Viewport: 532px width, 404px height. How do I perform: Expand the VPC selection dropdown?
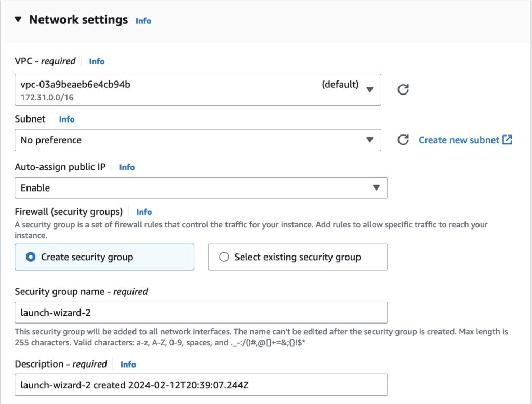[197, 89]
